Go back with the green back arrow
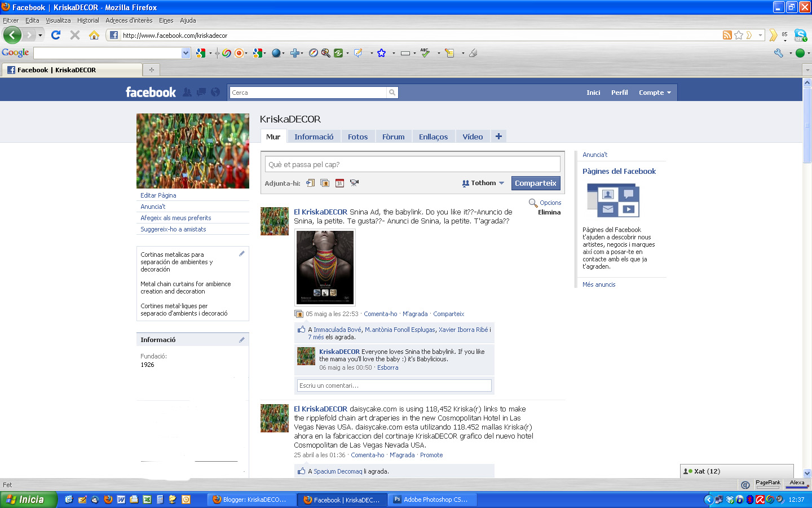 pyautogui.click(x=12, y=35)
